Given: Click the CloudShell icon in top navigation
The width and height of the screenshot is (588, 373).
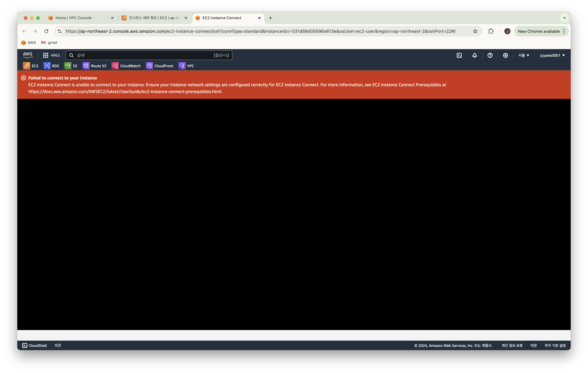Looking at the screenshot, I should click(459, 55).
